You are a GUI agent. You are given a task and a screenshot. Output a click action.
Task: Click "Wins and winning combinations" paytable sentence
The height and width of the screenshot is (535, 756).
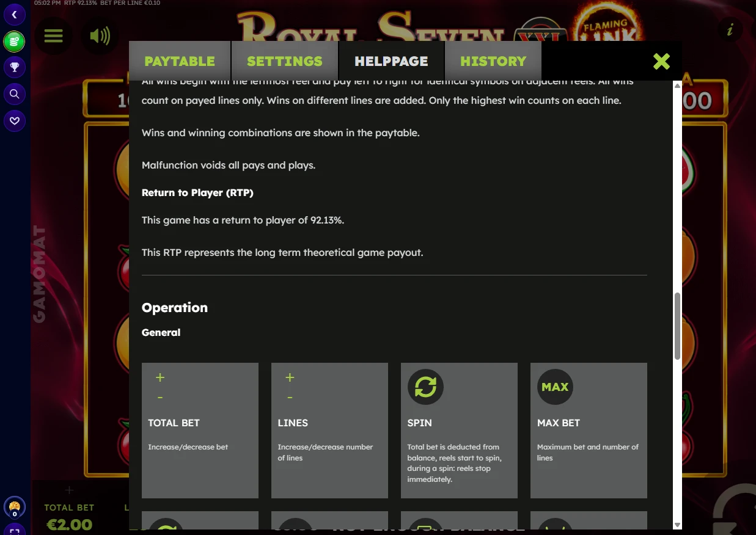tap(281, 133)
